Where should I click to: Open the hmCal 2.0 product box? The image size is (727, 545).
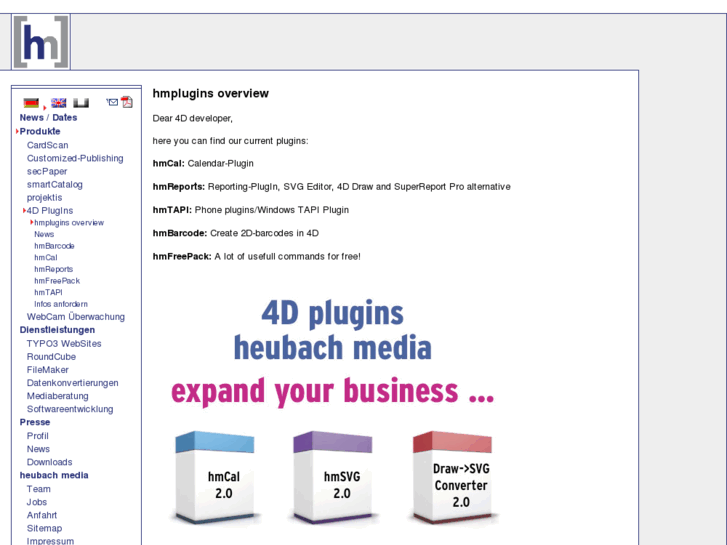pyautogui.click(x=215, y=477)
